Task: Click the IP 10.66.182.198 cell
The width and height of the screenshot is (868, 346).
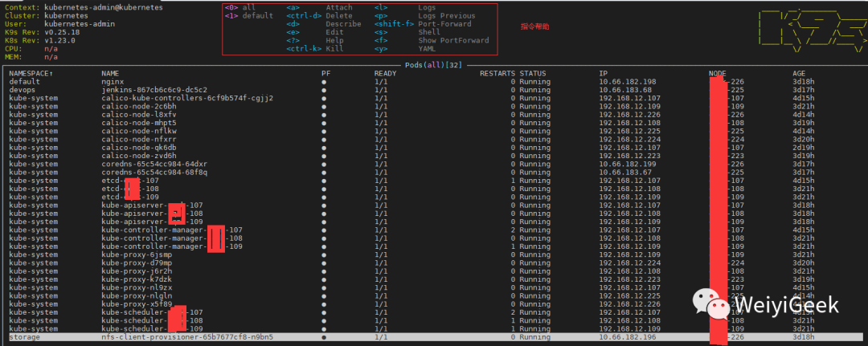Action: pos(628,82)
